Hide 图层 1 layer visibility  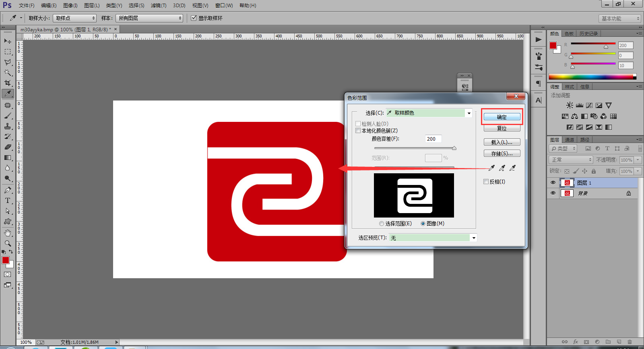click(x=553, y=183)
